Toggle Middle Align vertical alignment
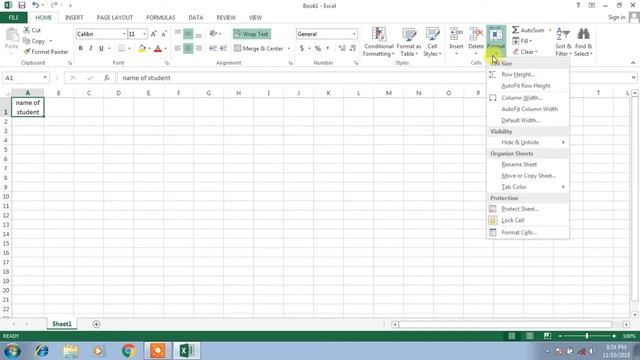Viewport: 640px width, 360px height. 188,34
